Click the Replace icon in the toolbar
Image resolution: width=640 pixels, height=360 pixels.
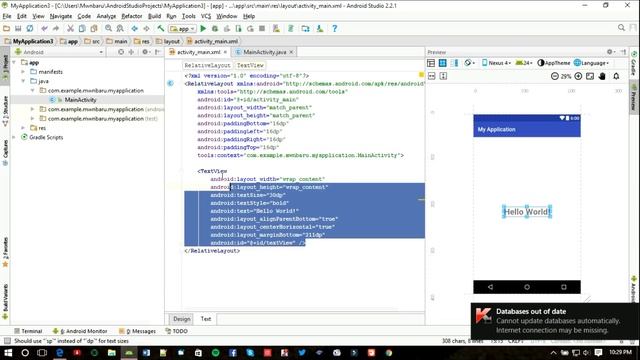pos(120,29)
